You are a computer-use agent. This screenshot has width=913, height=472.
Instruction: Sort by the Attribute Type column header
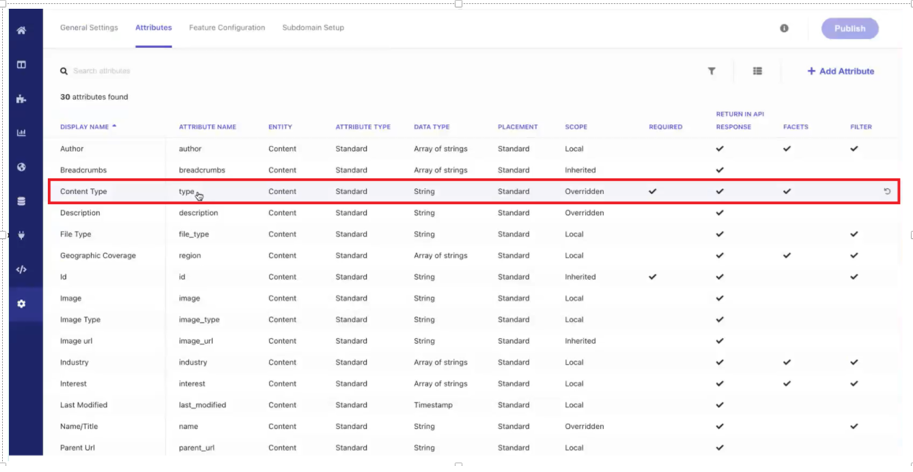[x=363, y=127]
